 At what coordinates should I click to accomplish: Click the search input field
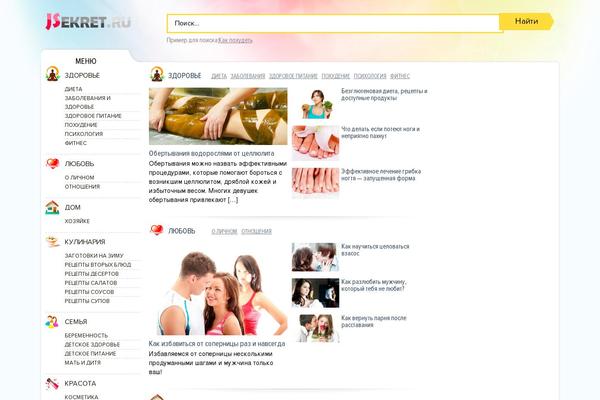[x=333, y=23]
